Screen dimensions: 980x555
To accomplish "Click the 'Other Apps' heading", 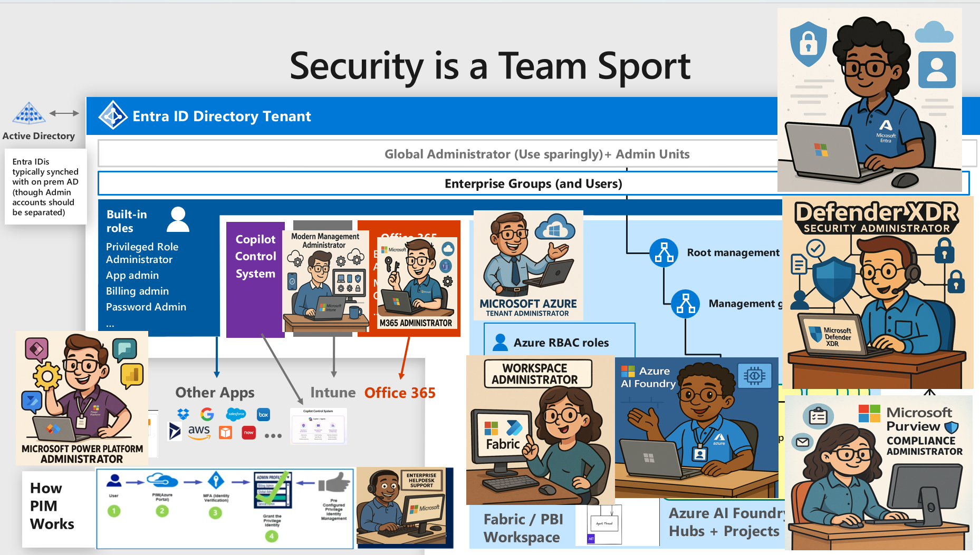I will click(x=215, y=393).
